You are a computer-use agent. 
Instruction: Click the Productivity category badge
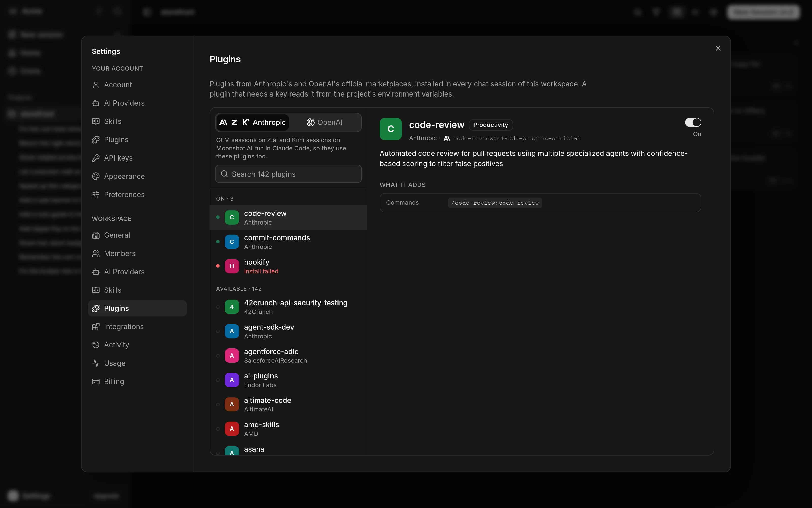[490, 125]
